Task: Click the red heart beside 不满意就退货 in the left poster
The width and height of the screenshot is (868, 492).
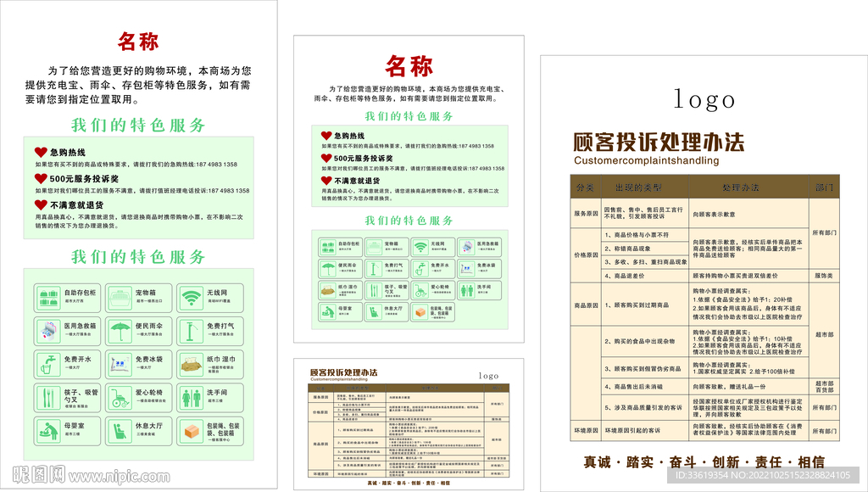Action: click(41, 204)
